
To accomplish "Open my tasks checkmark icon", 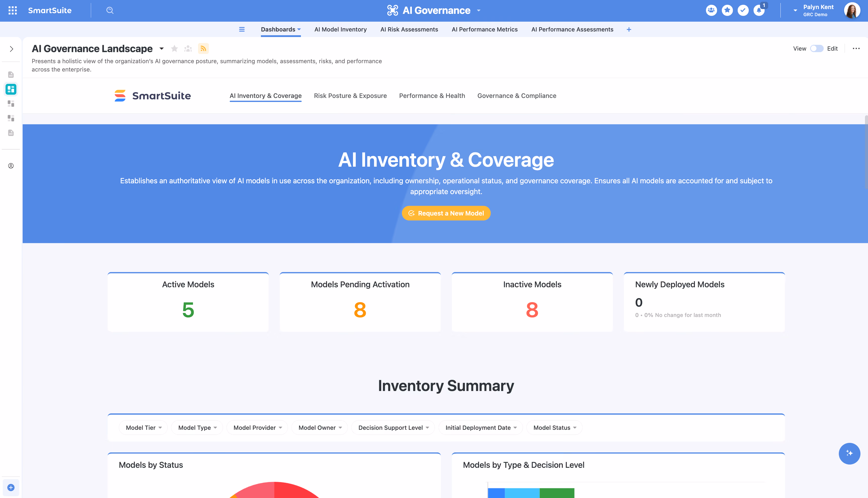I will pos(743,10).
